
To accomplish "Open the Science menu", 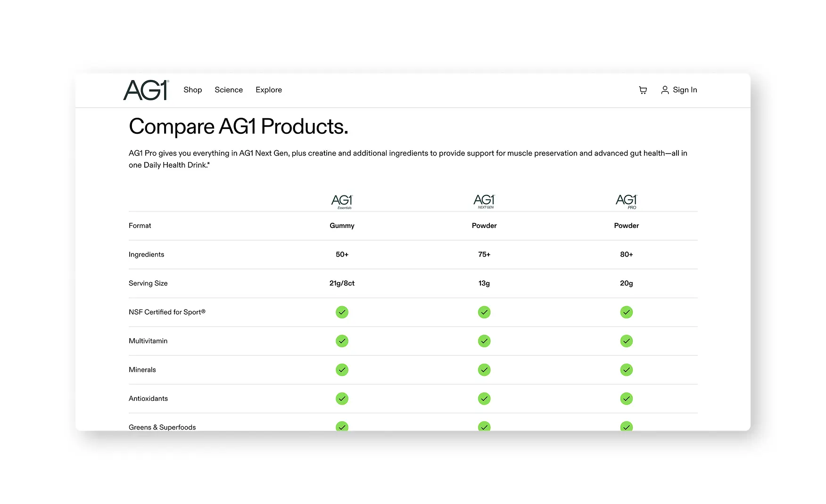I will 229,90.
